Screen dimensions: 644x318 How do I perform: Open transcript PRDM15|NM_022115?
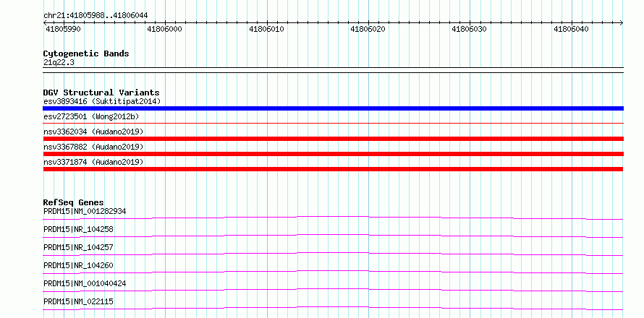(x=78, y=301)
